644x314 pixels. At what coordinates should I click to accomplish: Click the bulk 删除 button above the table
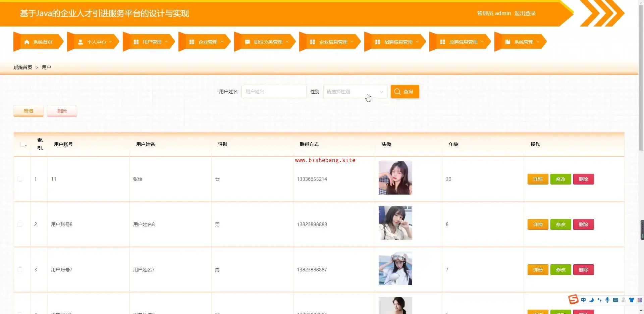[62, 111]
